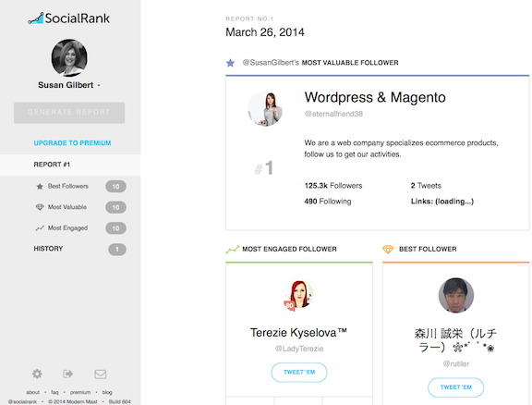532x405 pixels.
Task: Click the History count badge 1
Action: click(x=117, y=250)
